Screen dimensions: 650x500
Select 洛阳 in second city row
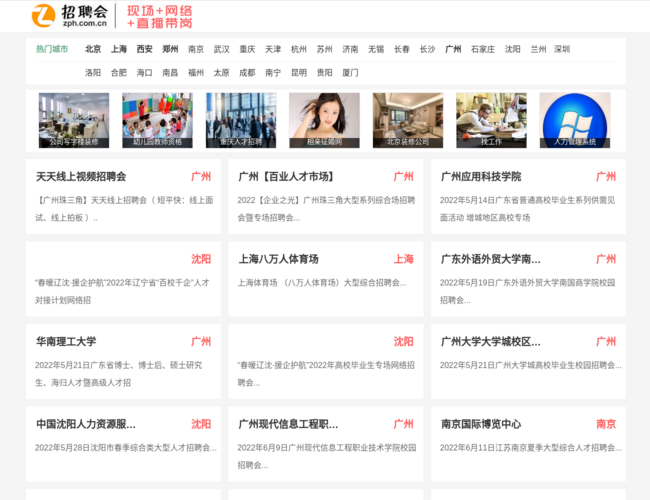click(x=93, y=73)
